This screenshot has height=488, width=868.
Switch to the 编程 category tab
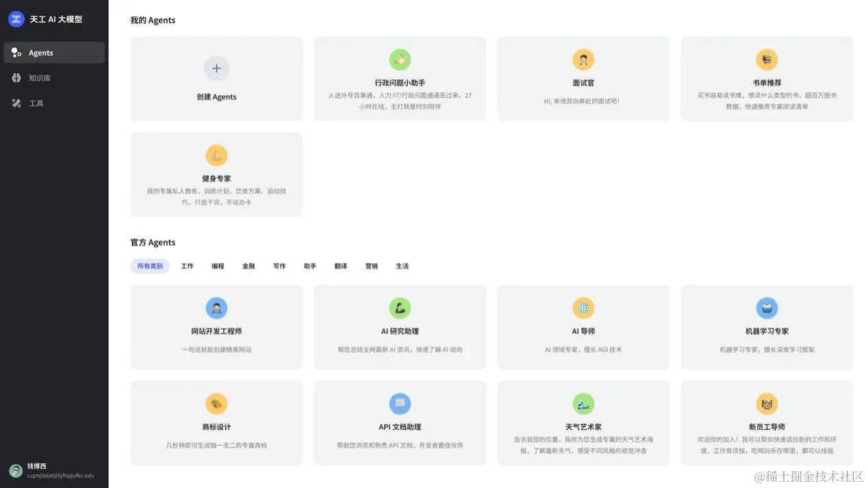218,266
